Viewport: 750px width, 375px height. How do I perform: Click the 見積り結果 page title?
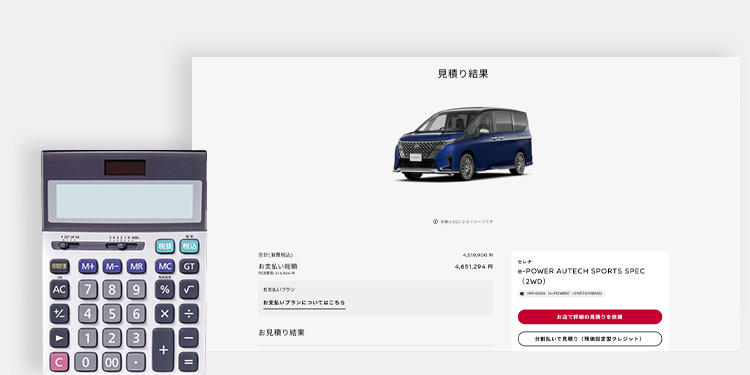coord(463,74)
